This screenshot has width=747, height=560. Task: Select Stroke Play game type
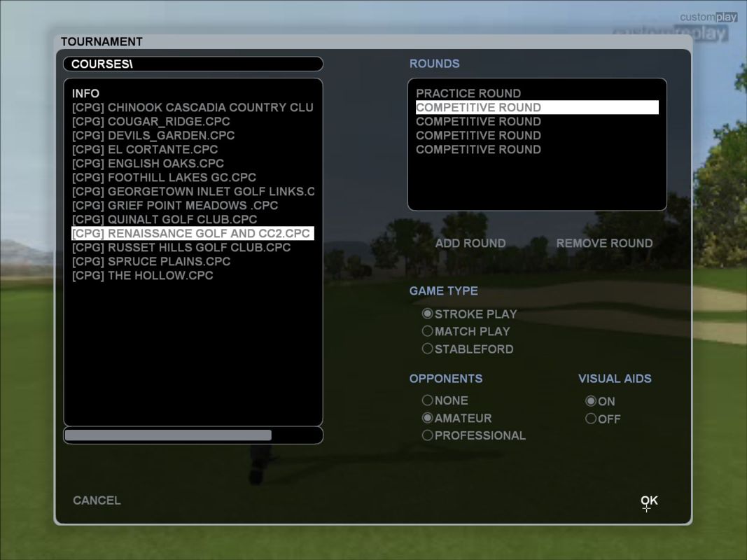(428, 314)
